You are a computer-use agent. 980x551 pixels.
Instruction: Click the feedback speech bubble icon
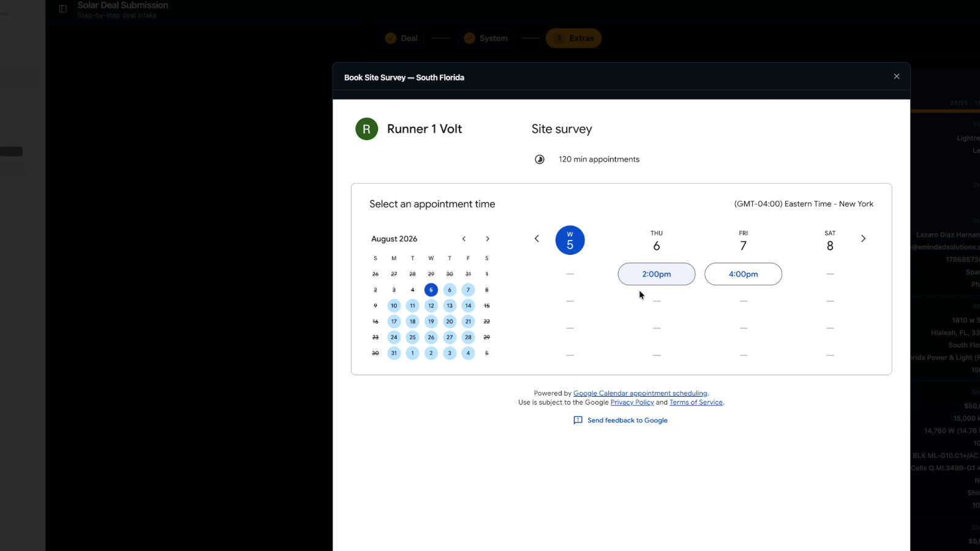point(578,420)
